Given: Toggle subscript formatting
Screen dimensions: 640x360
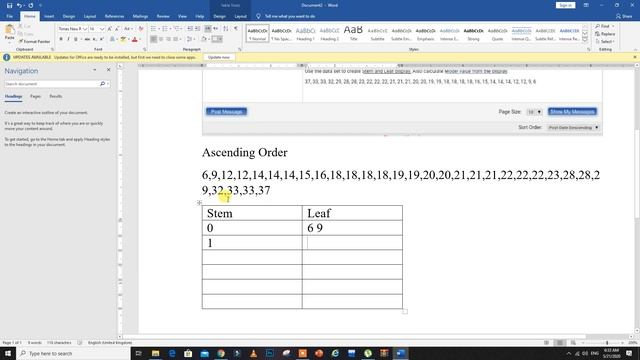Looking at the screenshot, I should (x=94, y=39).
